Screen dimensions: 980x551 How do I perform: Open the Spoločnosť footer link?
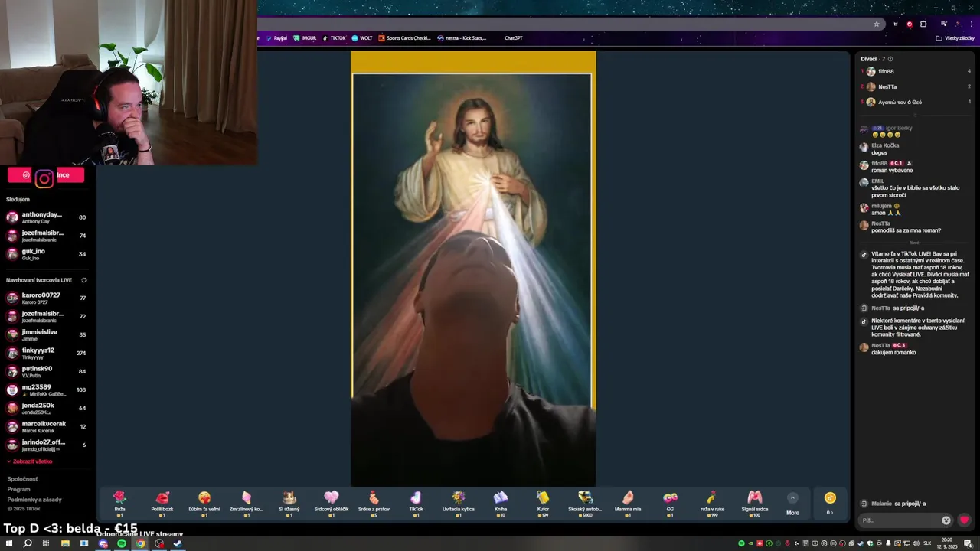click(x=22, y=479)
